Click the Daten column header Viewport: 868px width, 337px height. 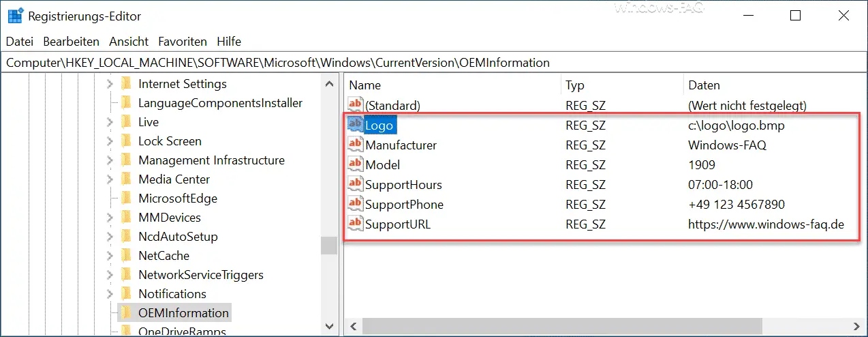coord(775,85)
